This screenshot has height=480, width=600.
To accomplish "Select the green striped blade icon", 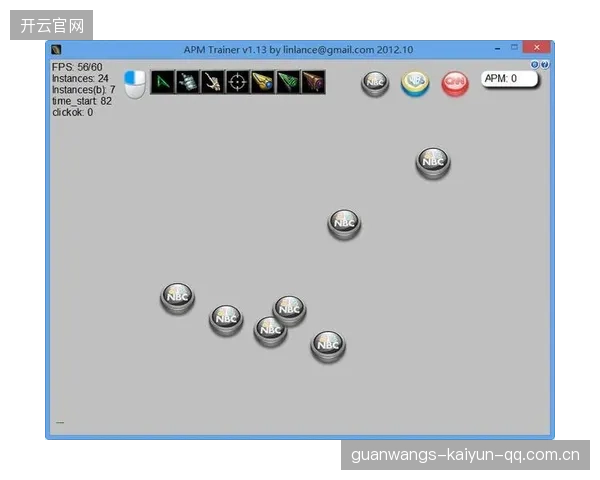I will click(x=288, y=82).
